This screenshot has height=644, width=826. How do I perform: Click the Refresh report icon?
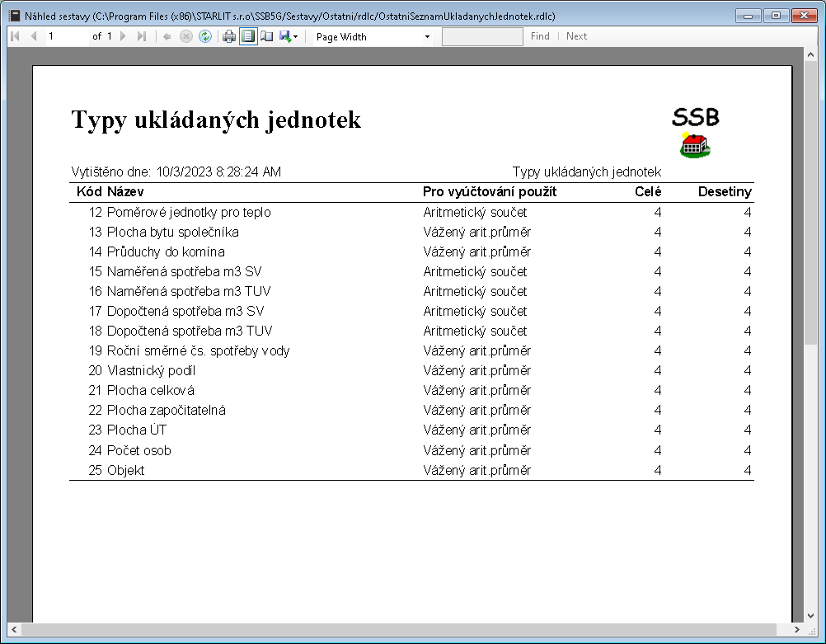coord(205,36)
